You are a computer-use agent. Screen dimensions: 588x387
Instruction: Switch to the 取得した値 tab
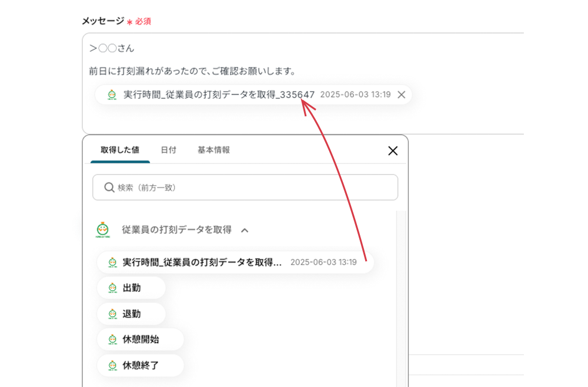tap(120, 150)
